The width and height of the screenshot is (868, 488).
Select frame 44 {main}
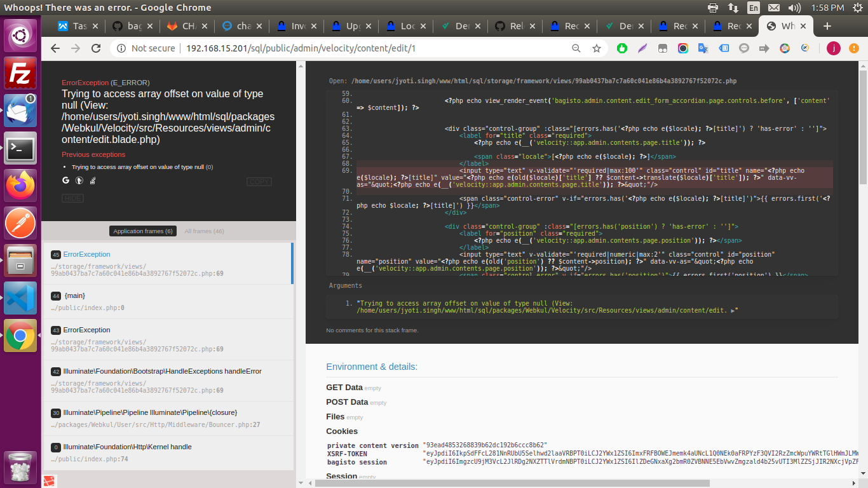(168, 301)
